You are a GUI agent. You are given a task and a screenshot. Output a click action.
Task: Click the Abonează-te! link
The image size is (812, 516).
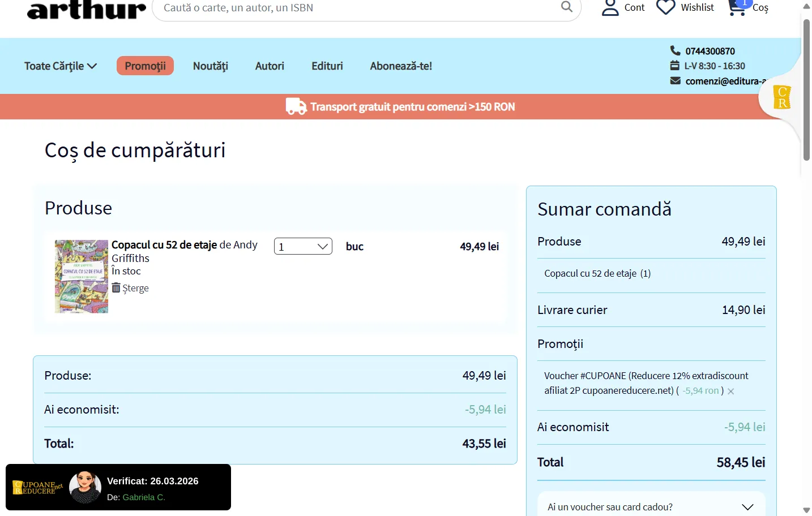[x=401, y=66]
